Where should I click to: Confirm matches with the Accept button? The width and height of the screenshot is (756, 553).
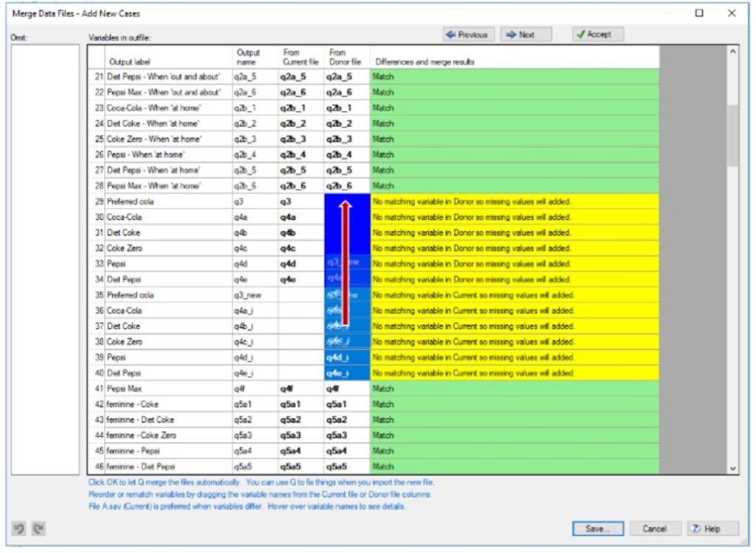tap(598, 34)
